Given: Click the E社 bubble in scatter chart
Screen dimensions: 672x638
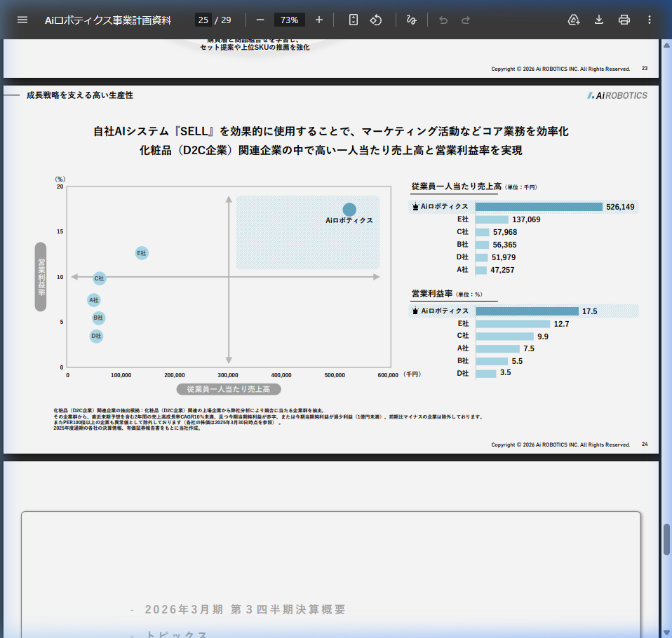Looking at the screenshot, I should 141,253.
